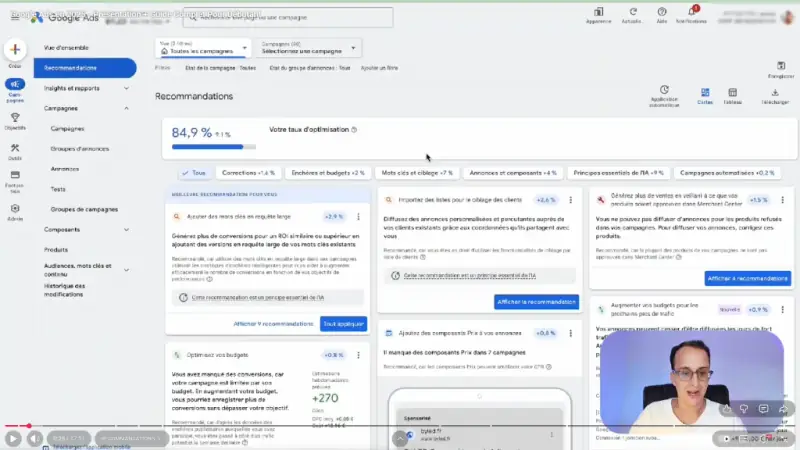Screen dimensions: 800x450
Task: Click the Actualiser refresh icon
Action: point(633,12)
